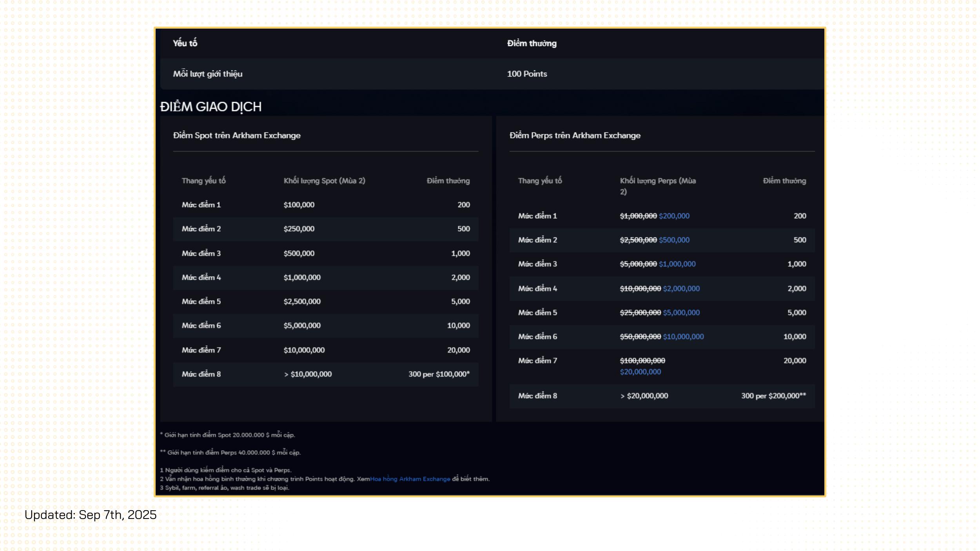Viewport: 980px width, 551px height.
Task: Click struck-through '$25,000,000' Perps value
Action: point(640,312)
